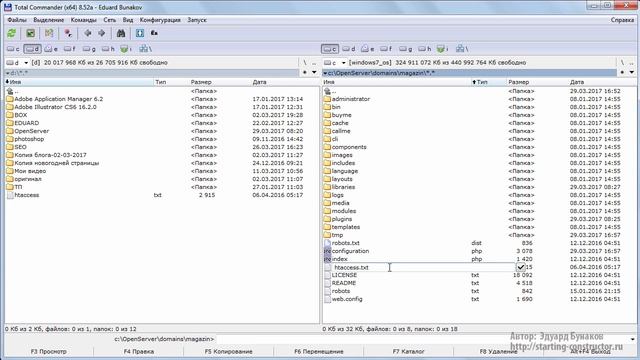
Task: Open the right panel drive dropdown showing c
Action: [x=335, y=63]
